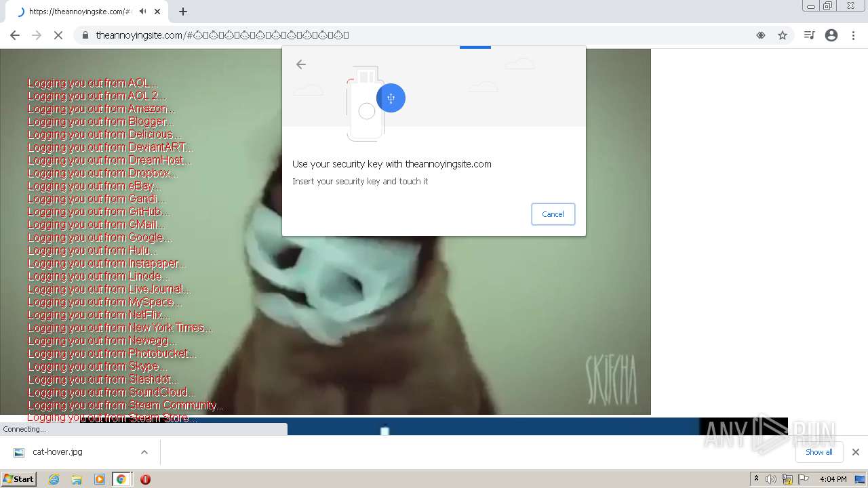The width and height of the screenshot is (868, 488).
Task: Show hidden tray icons
Action: point(756,479)
